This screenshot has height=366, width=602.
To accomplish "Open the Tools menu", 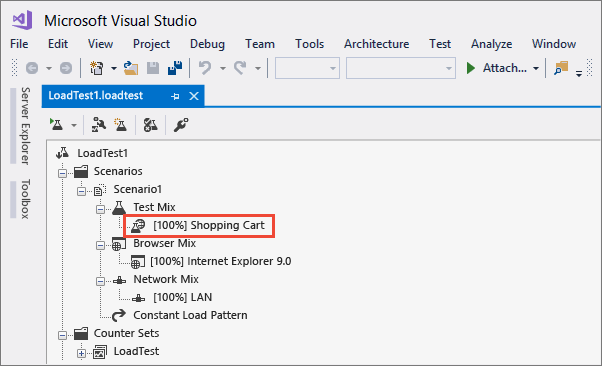I will [x=309, y=44].
